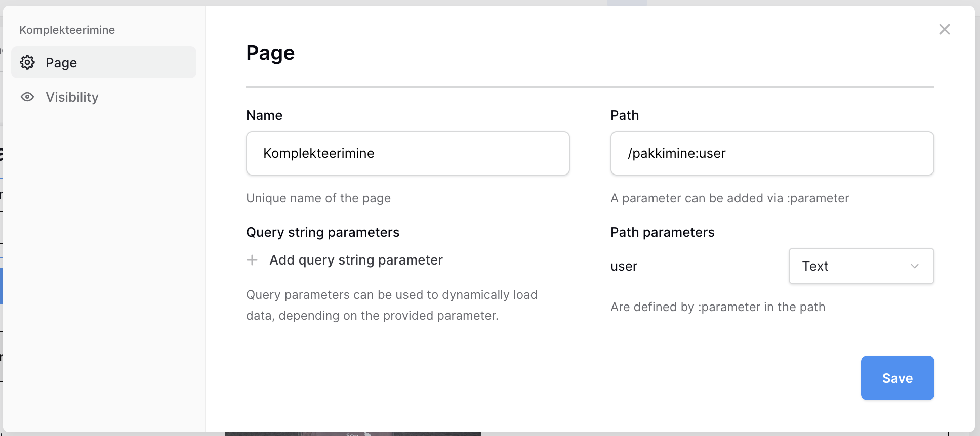The height and width of the screenshot is (436, 980).
Task: Click the Query string parameters heading
Action: pyautogui.click(x=322, y=232)
